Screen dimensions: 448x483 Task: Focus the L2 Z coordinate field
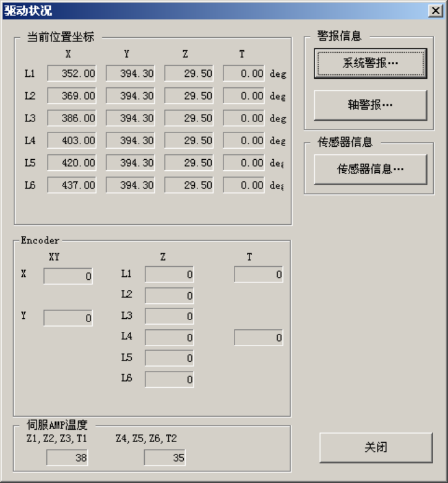coord(189,95)
